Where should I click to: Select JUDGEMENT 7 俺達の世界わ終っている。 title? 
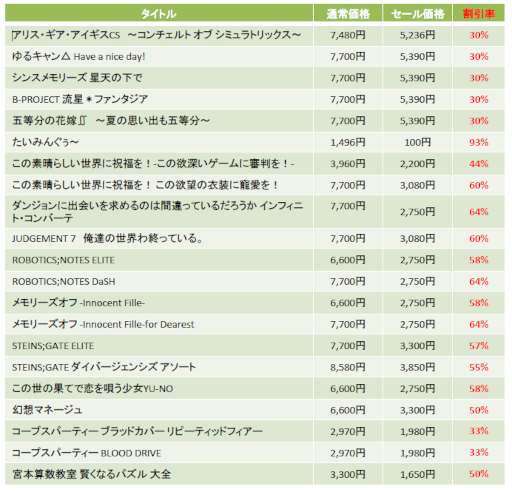(107, 238)
